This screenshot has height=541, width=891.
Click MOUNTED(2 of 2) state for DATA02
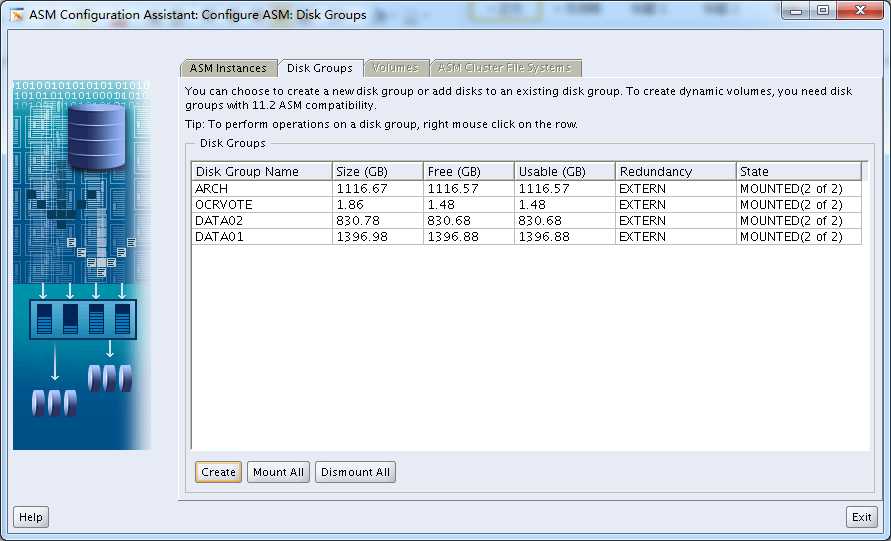pyautogui.click(x=791, y=220)
